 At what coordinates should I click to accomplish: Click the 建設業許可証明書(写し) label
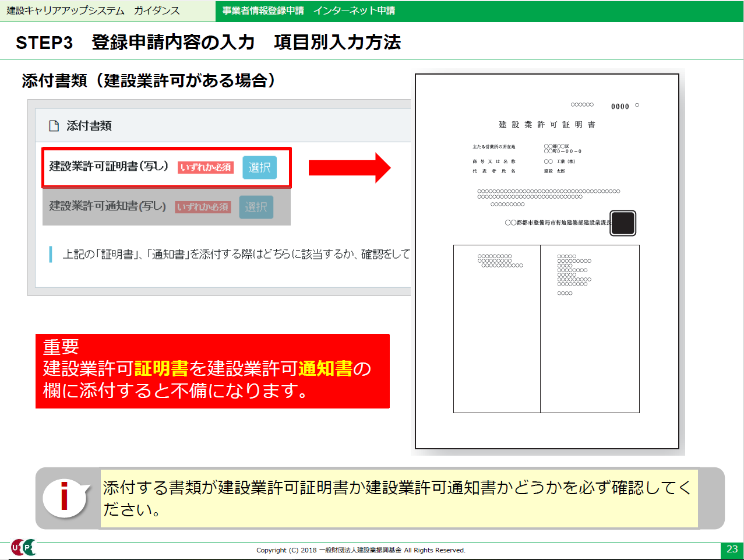pos(109,167)
